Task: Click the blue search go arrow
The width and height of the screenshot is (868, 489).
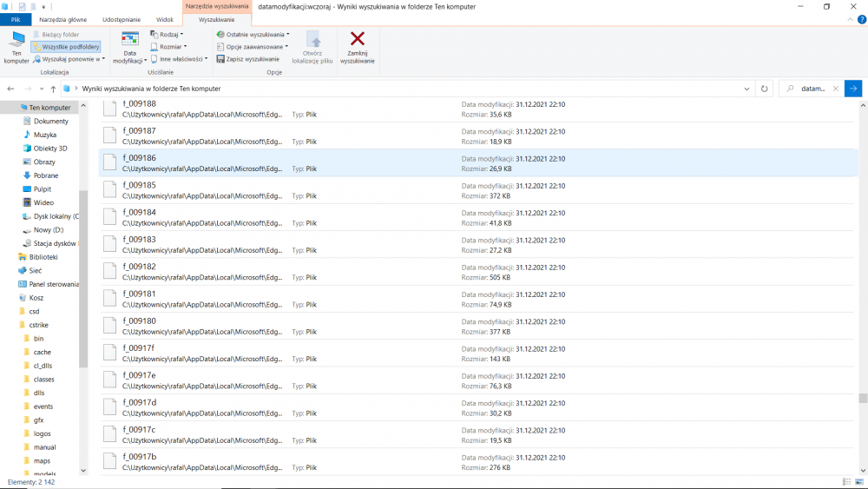Action: point(853,89)
